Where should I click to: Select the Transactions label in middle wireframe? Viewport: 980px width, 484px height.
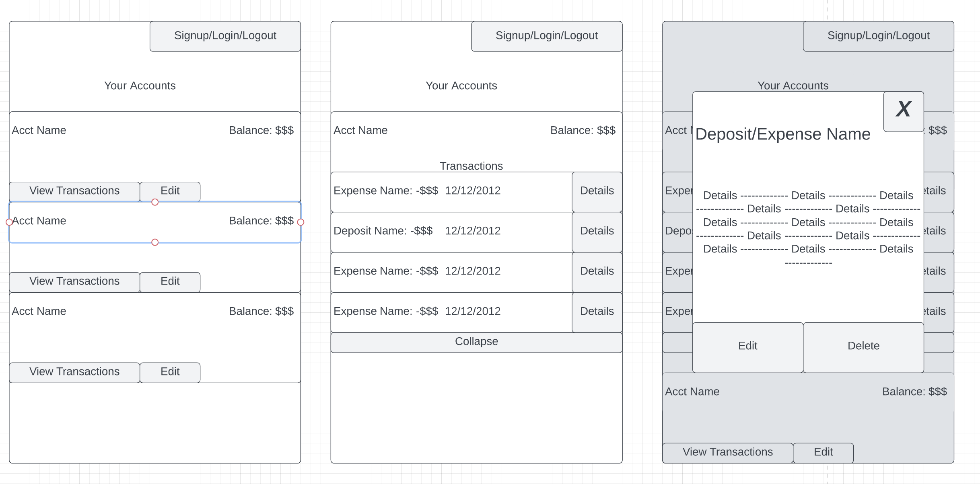coord(471,166)
